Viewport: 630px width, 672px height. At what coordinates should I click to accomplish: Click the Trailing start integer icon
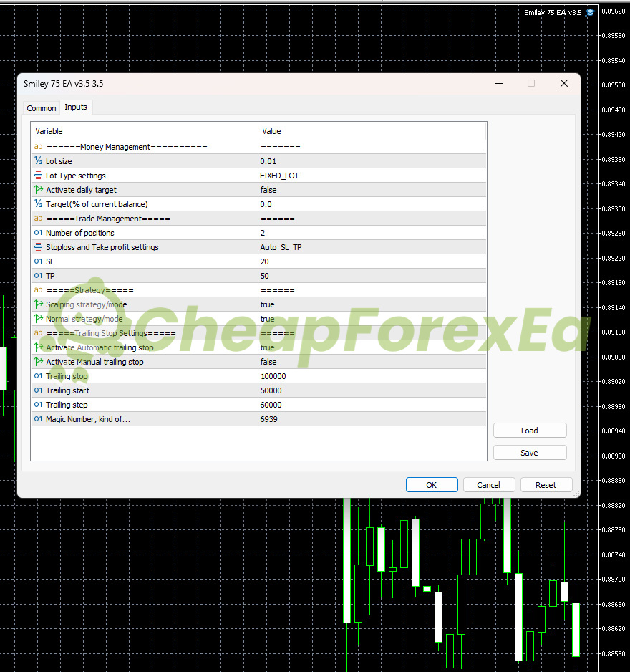pos(38,390)
